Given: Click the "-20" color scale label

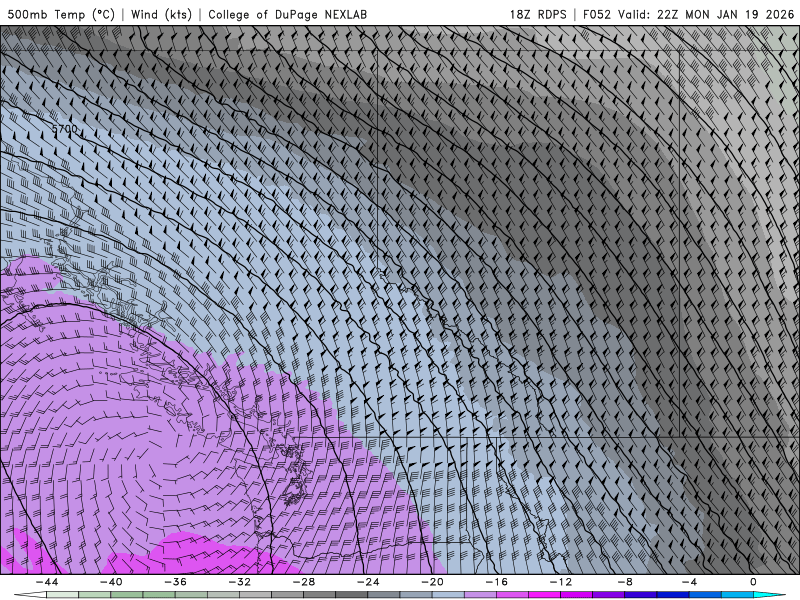Looking at the screenshot, I should coord(432,582).
